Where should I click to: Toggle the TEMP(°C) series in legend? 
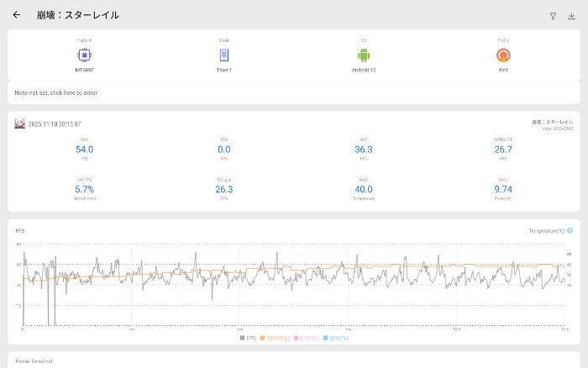pyautogui.click(x=276, y=338)
